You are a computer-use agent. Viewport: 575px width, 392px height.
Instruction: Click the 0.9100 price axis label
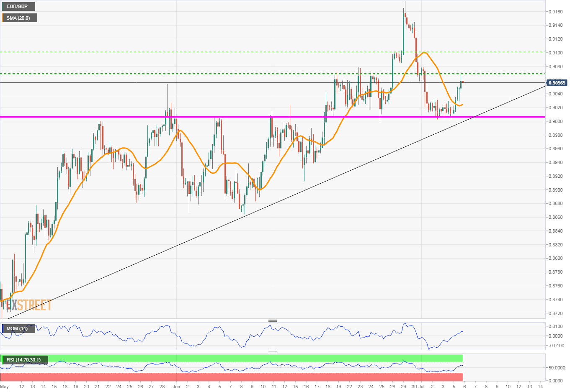tap(556, 53)
